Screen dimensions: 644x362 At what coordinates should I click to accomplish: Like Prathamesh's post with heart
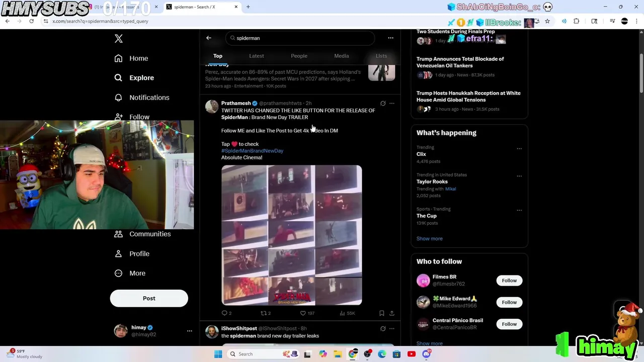[x=307, y=313]
